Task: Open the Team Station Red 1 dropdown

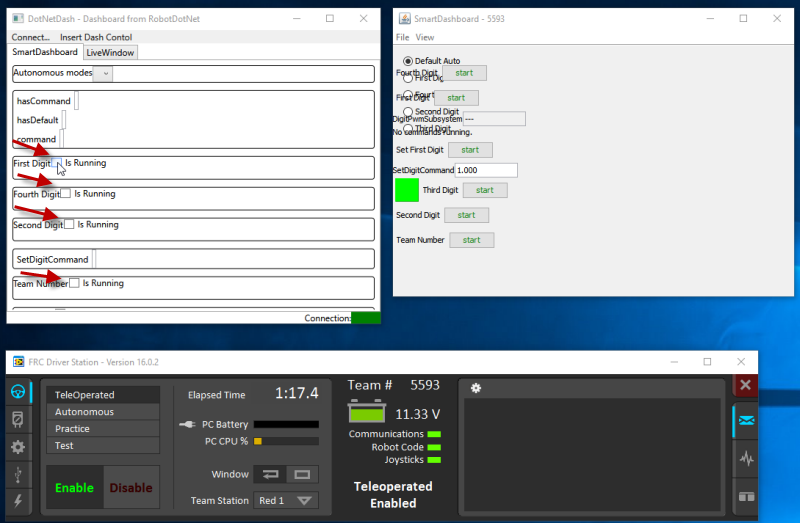Action: pos(286,501)
